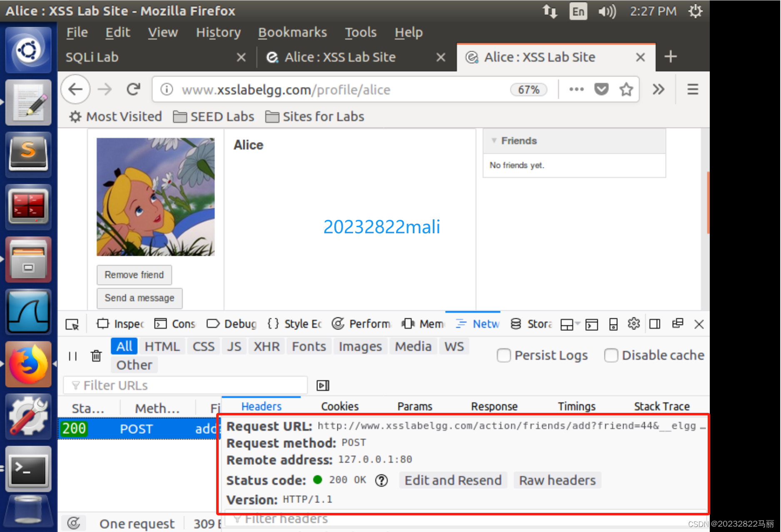Viewport: 781px width, 532px height.
Task: Open the terminal from the dock
Action: (28, 469)
